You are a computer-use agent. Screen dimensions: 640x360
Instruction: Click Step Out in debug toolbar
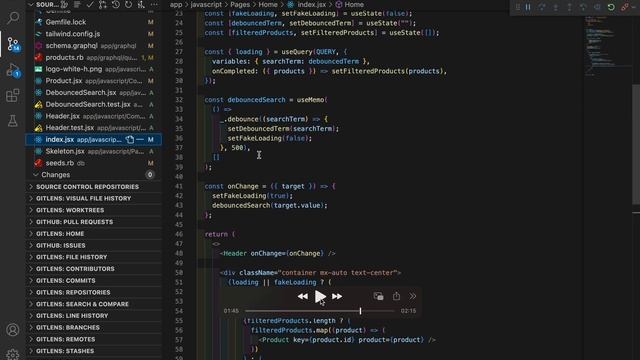click(569, 7)
